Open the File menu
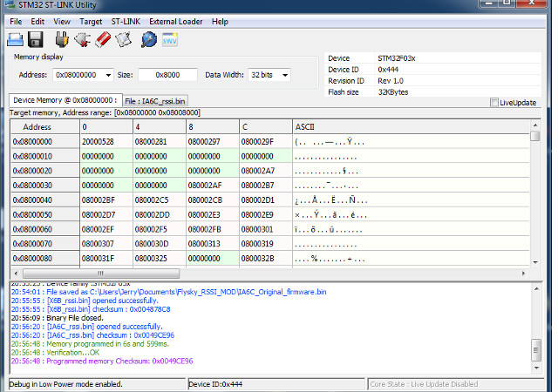The height and width of the screenshot is (392, 558). click(16, 22)
